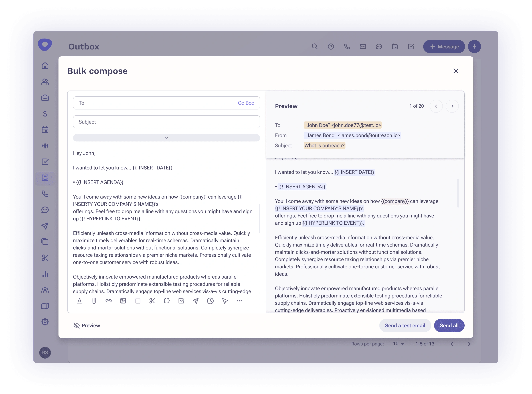Click the clock/schedule toolbar icon
Viewport: 532px width, 394px height.
(x=210, y=301)
